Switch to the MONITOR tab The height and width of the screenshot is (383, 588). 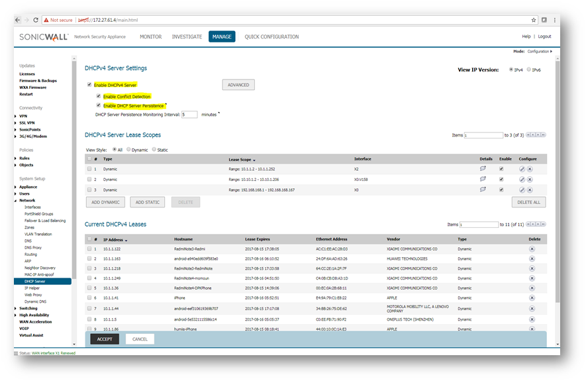coord(150,36)
